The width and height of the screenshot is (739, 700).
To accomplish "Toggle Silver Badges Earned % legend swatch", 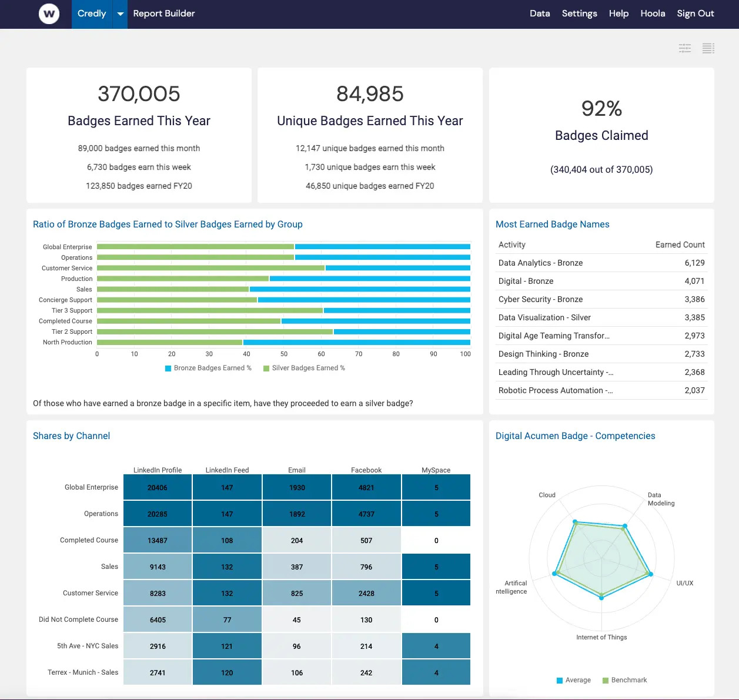I will [266, 369].
